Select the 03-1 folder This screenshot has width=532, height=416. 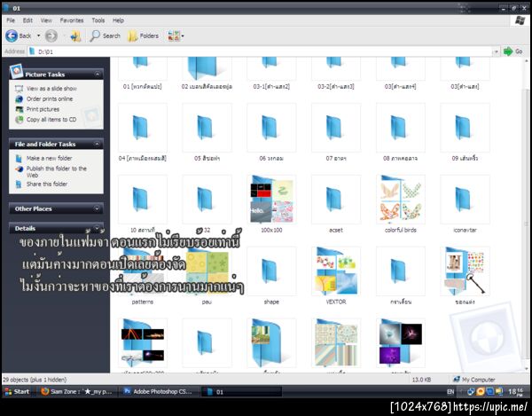point(271,71)
